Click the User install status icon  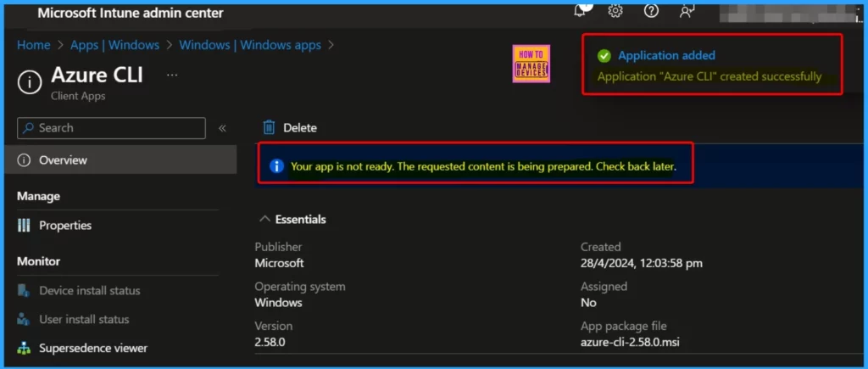point(24,319)
